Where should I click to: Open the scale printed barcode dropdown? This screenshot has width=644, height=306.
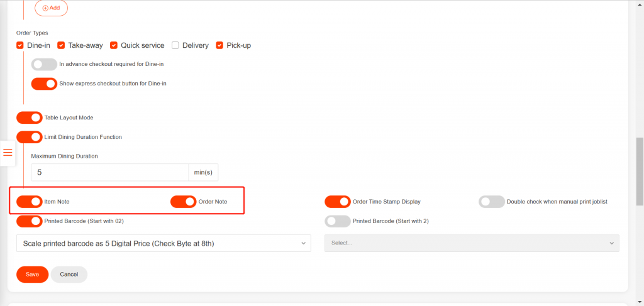[x=164, y=243]
